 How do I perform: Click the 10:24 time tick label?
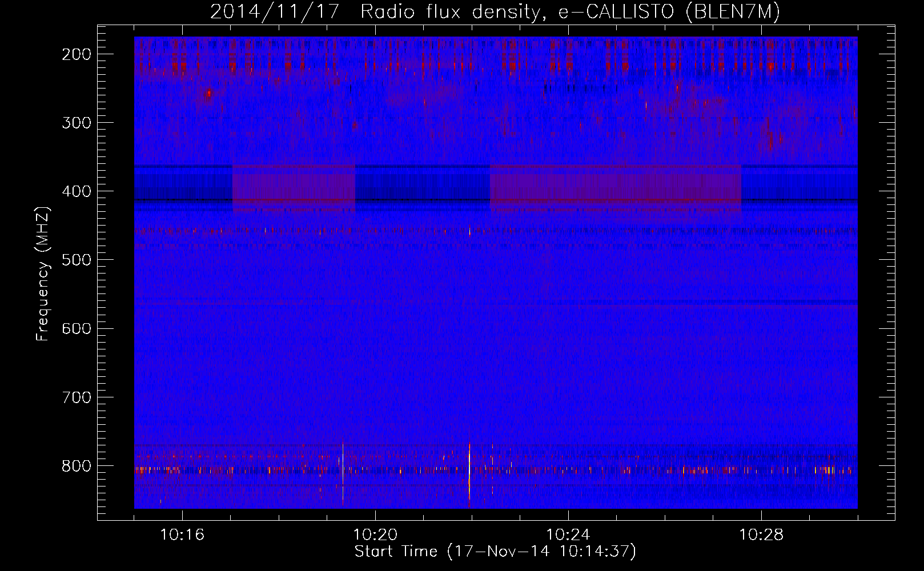[568, 535]
